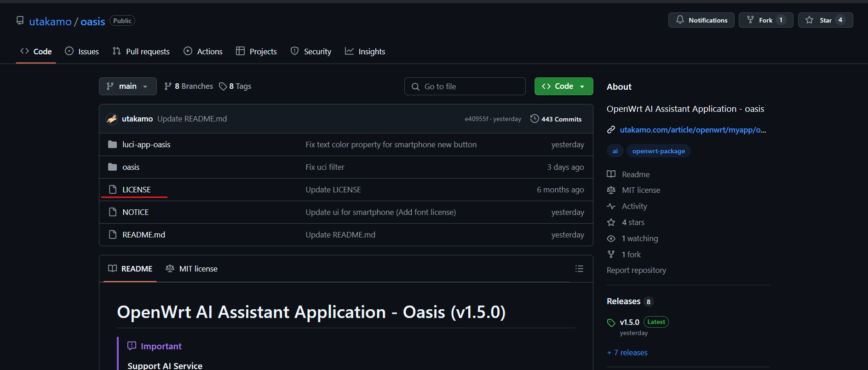Open commit hash e40955f
868x370 pixels.
[476, 119]
